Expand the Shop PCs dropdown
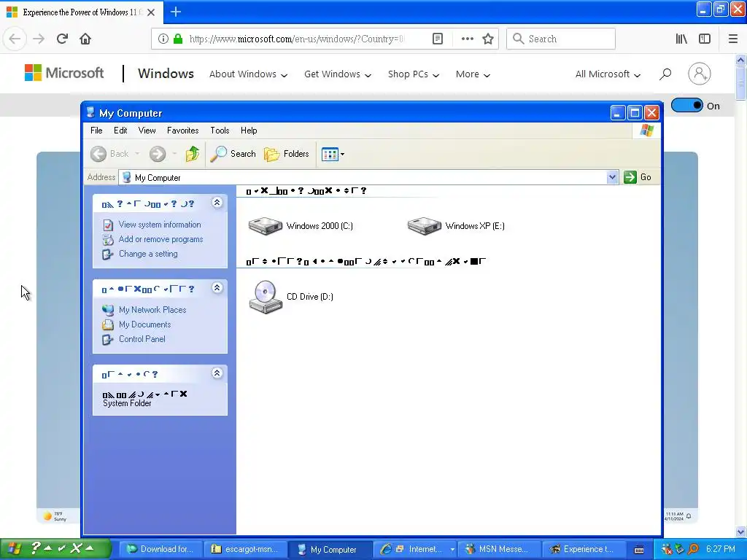Screen dimensions: 747x560 pos(414,74)
